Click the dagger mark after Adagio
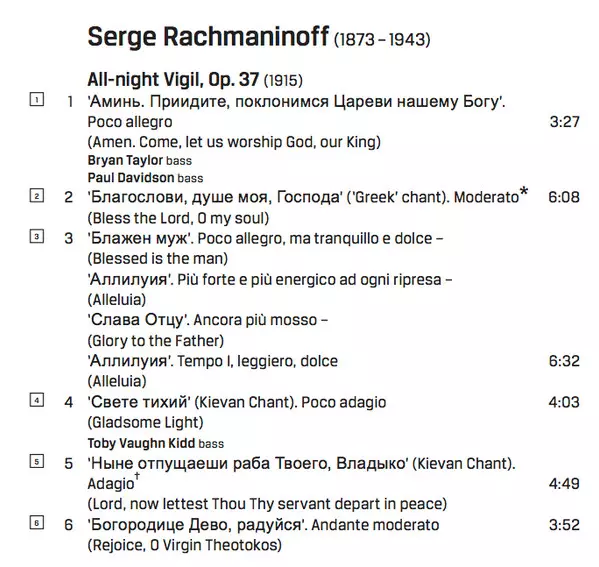The height and width of the screenshot is (567, 599). click(x=137, y=476)
